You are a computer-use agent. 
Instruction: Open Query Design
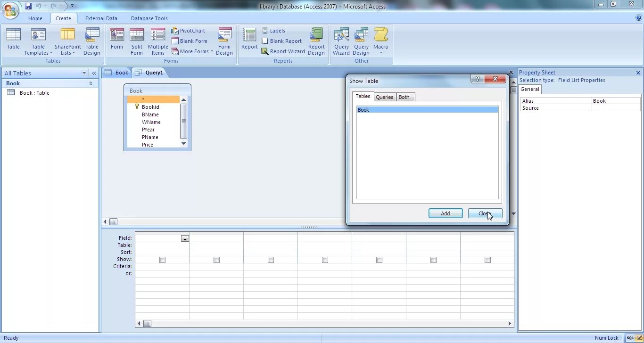click(361, 41)
